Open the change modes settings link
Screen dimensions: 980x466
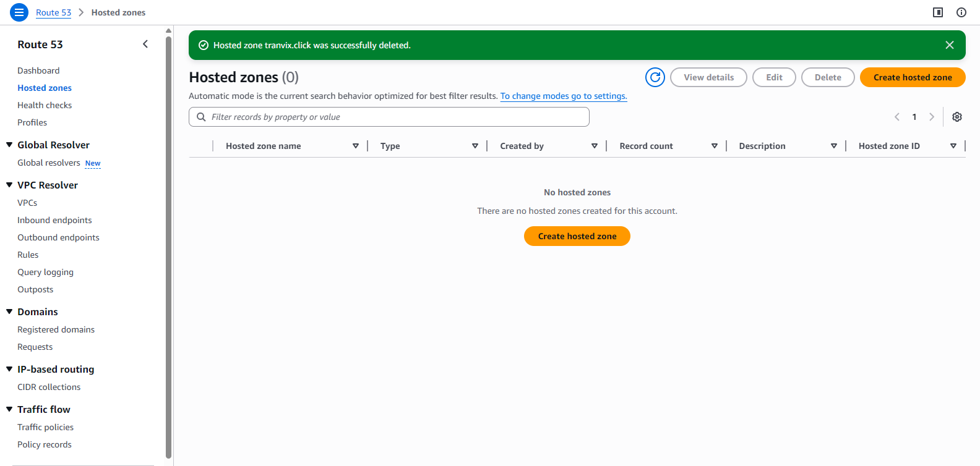(x=564, y=96)
